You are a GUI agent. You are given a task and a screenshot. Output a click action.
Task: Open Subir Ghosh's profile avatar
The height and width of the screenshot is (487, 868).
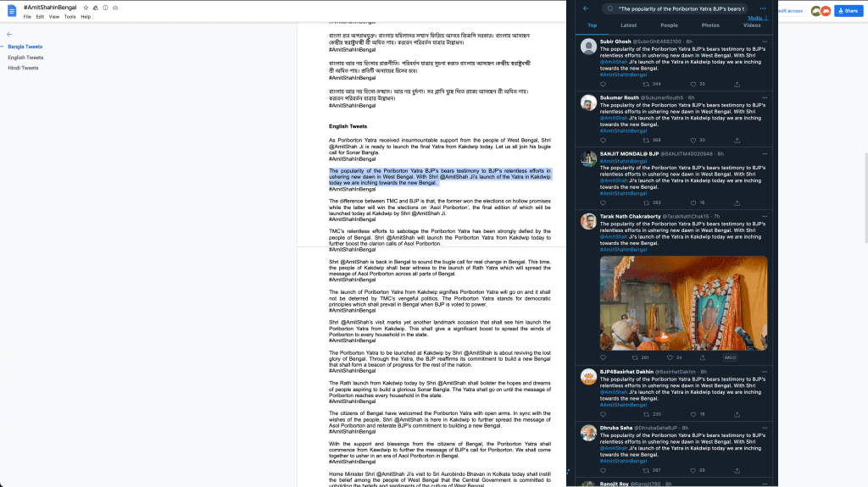[x=588, y=46]
